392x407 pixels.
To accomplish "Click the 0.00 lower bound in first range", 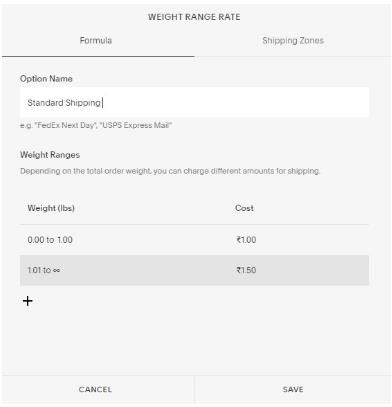I will [x=36, y=240].
